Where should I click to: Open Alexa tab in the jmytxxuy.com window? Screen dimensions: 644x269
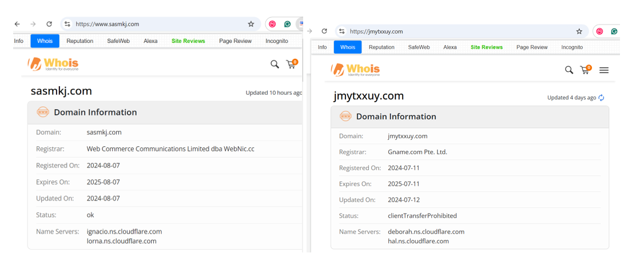(450, 47)
